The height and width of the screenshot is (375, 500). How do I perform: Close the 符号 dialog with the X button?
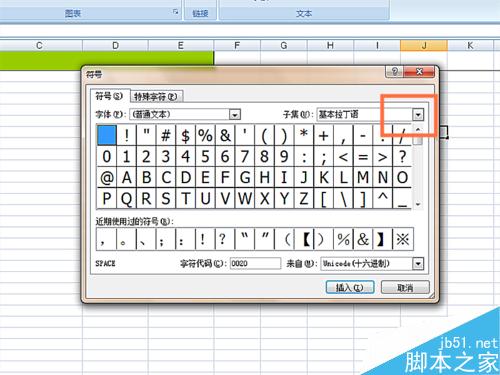pos(419,71)
